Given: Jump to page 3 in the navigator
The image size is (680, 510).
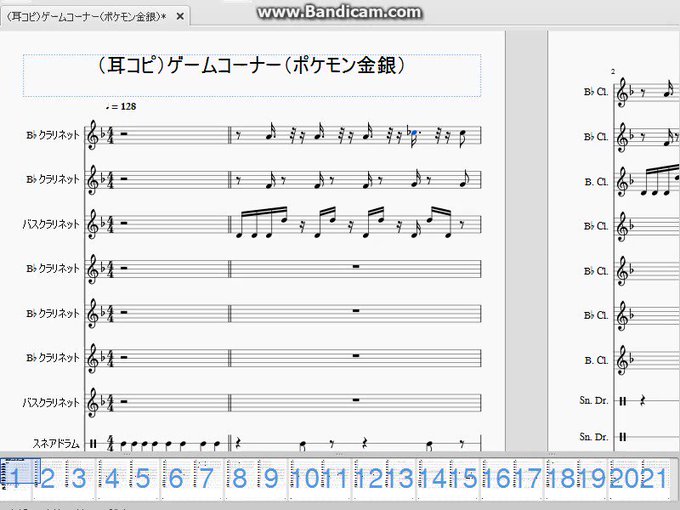Looking at the screenshot, I should click(x=79, y=479).
